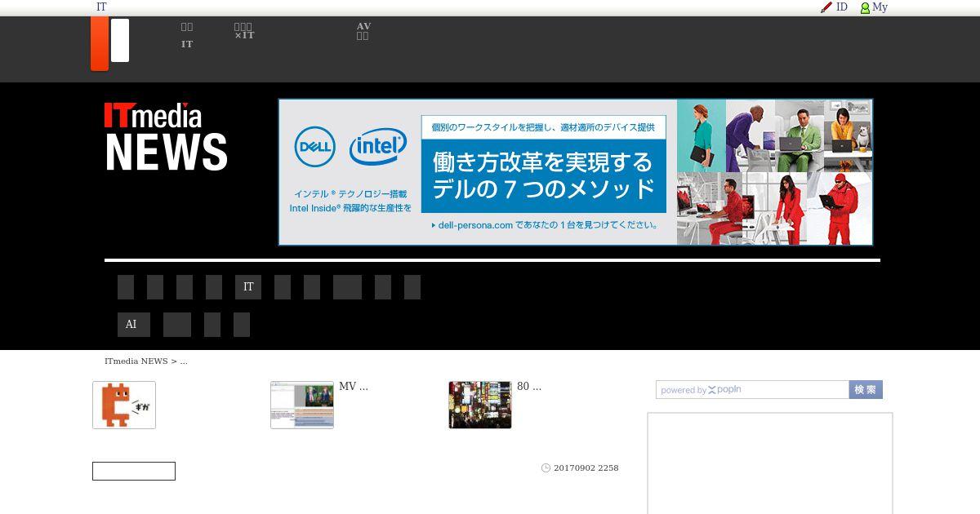Open the neon city night thumbnail

point(480,405)
